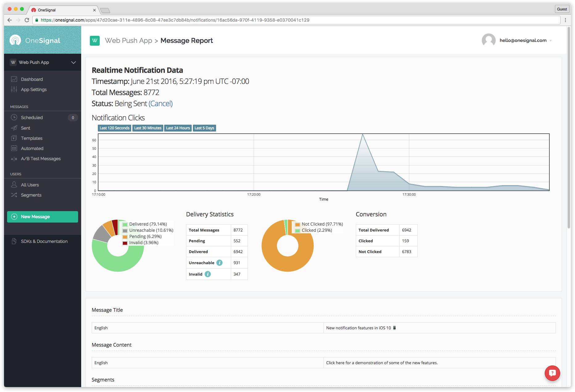The image size is (575, 392).
Task: Open the red help chat bubble
Action: 552,373
